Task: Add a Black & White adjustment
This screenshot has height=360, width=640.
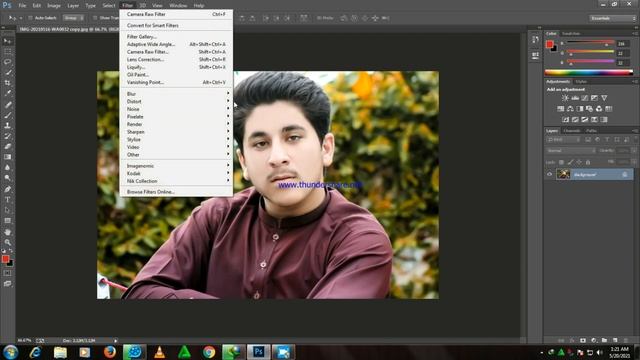Action: (x=580, y=109)
